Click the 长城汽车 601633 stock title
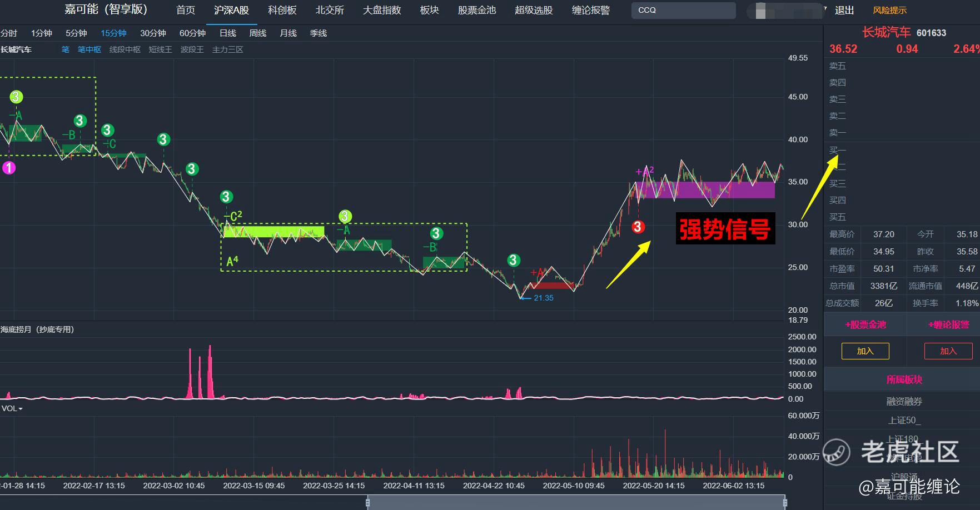 [x=904, y=33]
